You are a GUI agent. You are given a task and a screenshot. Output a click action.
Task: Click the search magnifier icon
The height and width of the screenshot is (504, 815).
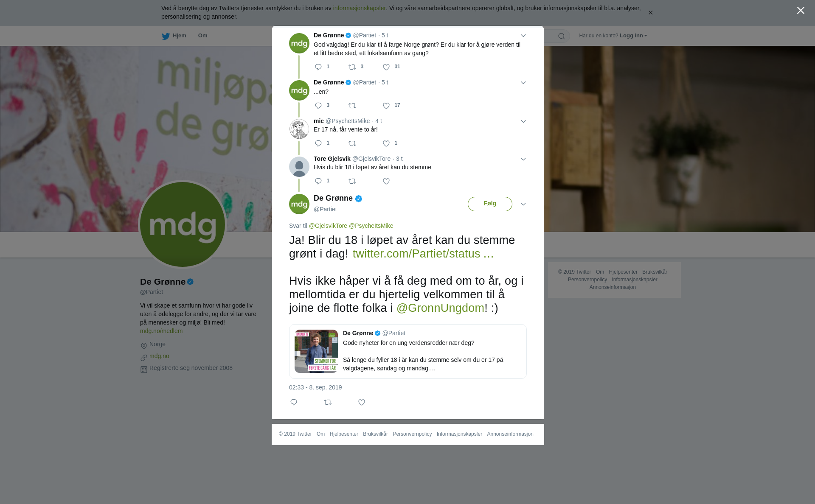pyautogui.click(x=562, y=36)
